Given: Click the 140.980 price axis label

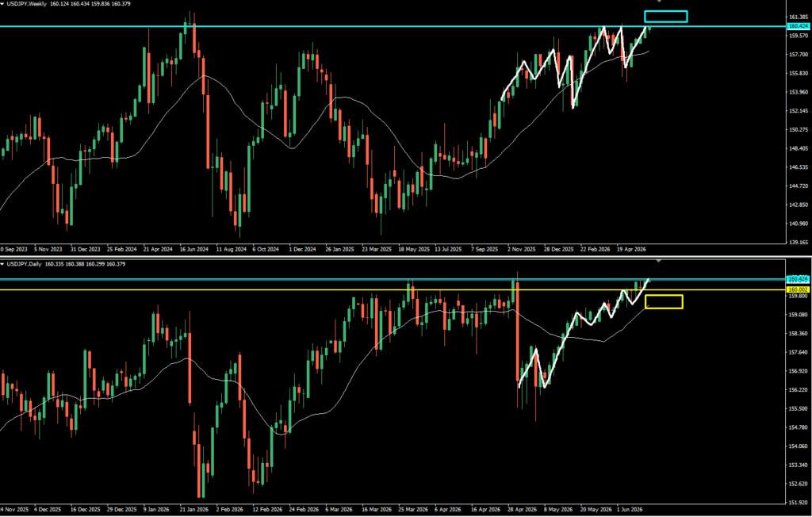Looking at the screenshot, I should pos(799,224).
